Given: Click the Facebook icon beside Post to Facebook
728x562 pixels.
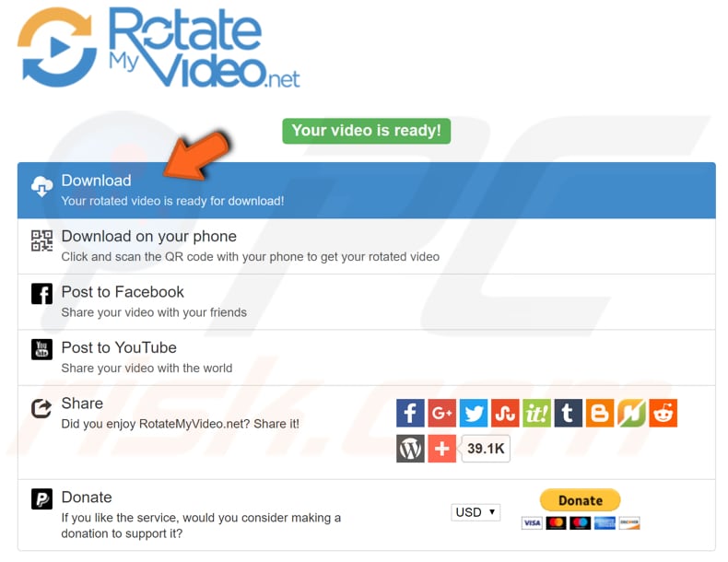Looking at the screenshot, I should click(41, 294).
